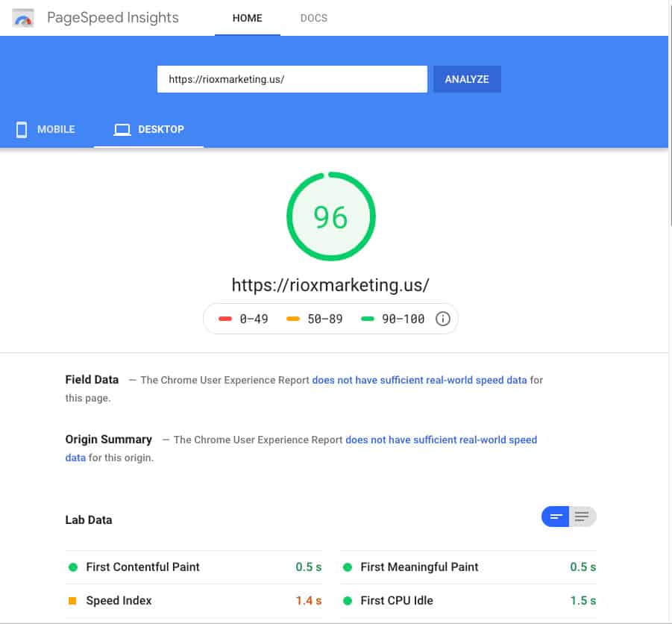Screen dimensions: 672x624
Task: Click the First Meaningful Paint 0.5 s value
Action: [x=582, y=567]
